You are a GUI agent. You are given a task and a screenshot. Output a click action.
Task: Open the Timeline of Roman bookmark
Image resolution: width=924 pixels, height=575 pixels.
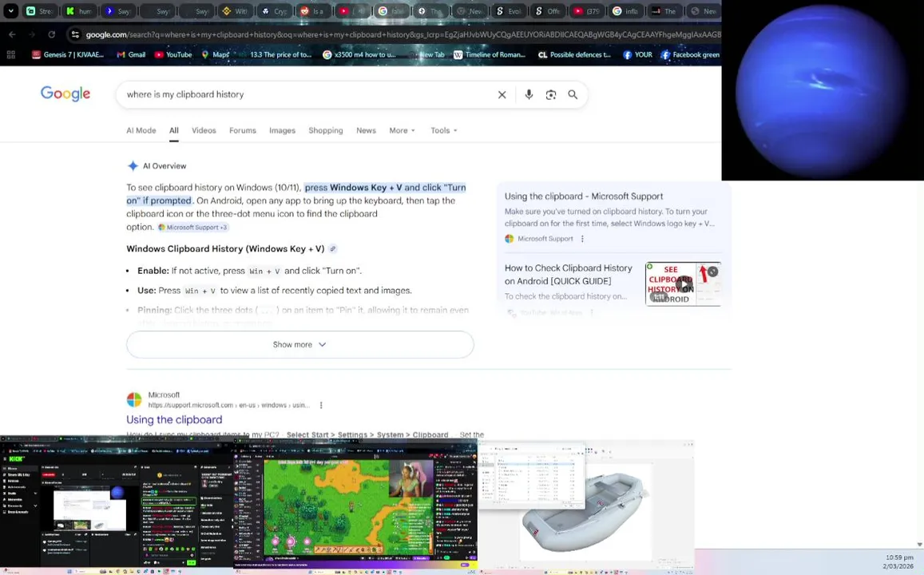click(489, 55)
